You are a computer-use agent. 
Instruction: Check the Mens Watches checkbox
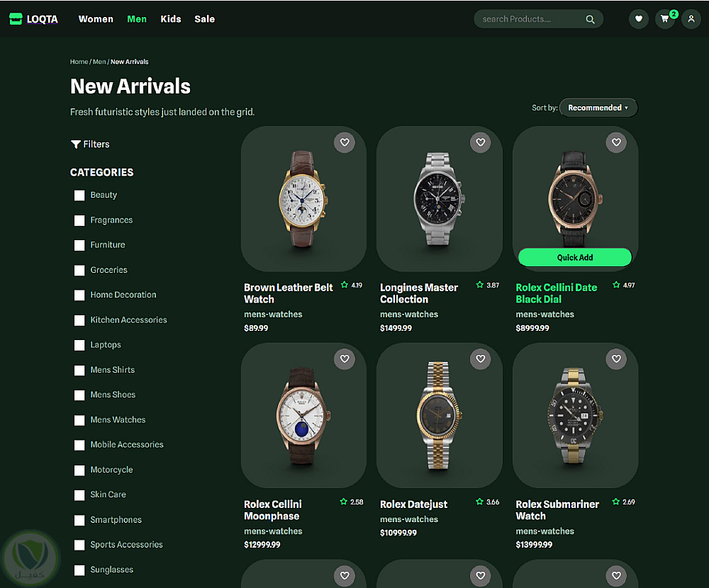pyautogui.click(x=79, y=420)
